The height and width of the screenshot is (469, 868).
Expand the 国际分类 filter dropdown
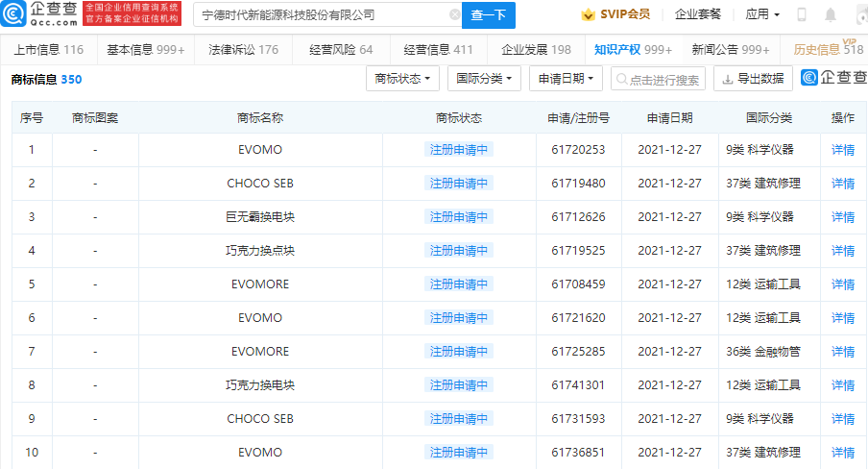tap(484, 79)
